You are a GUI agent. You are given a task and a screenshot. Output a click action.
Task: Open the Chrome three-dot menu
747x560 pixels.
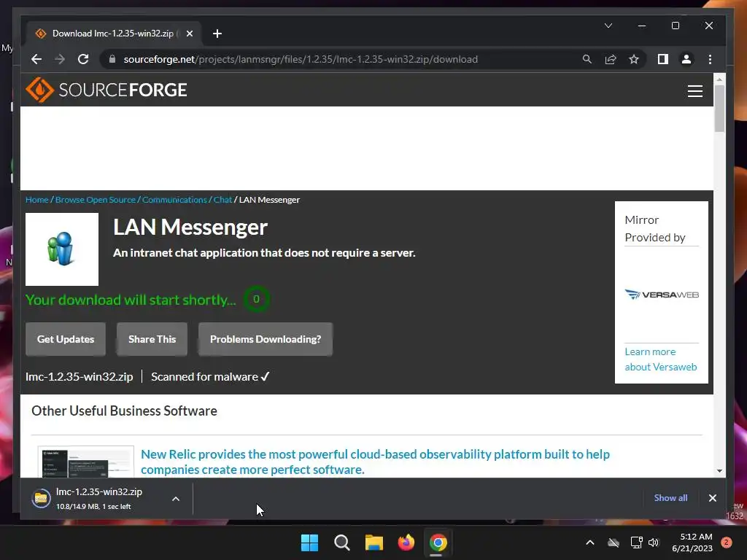click(x=710, y=59)
